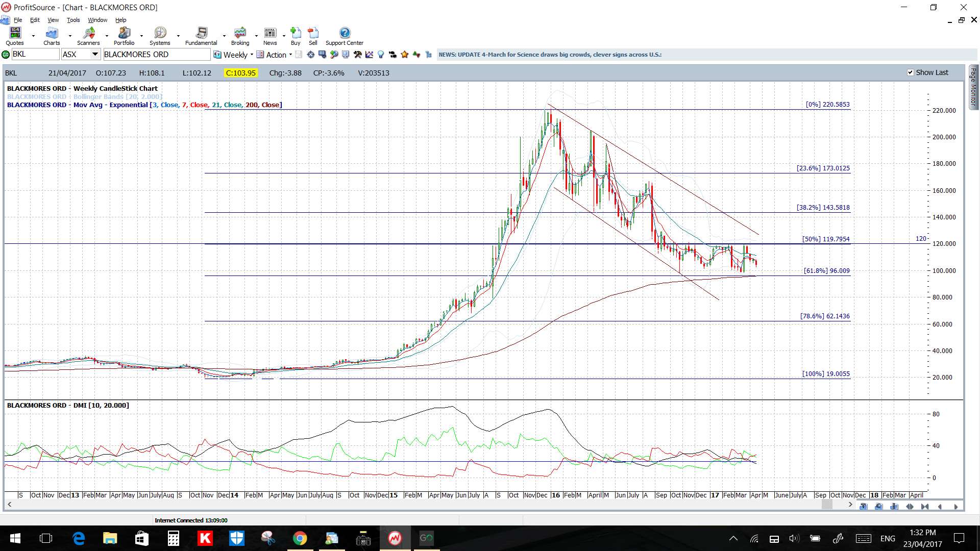Open the Page Monitor side tab
This screenshot has width=980, height=551.
click(x=973, y=87)
